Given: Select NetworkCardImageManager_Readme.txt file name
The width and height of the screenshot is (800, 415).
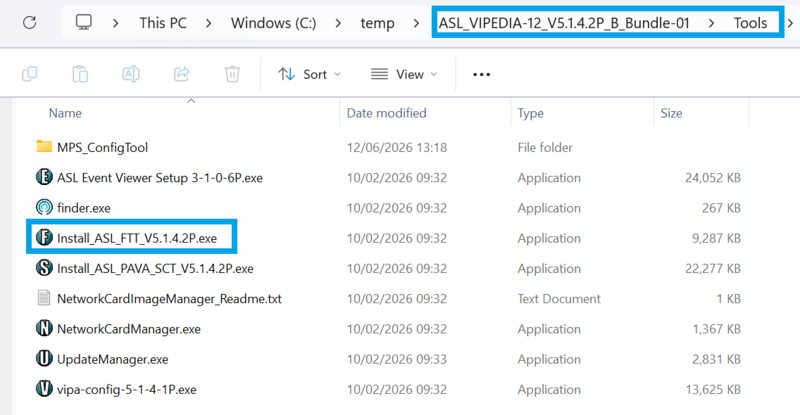Looking at the screenshot, I should (169, 299).
